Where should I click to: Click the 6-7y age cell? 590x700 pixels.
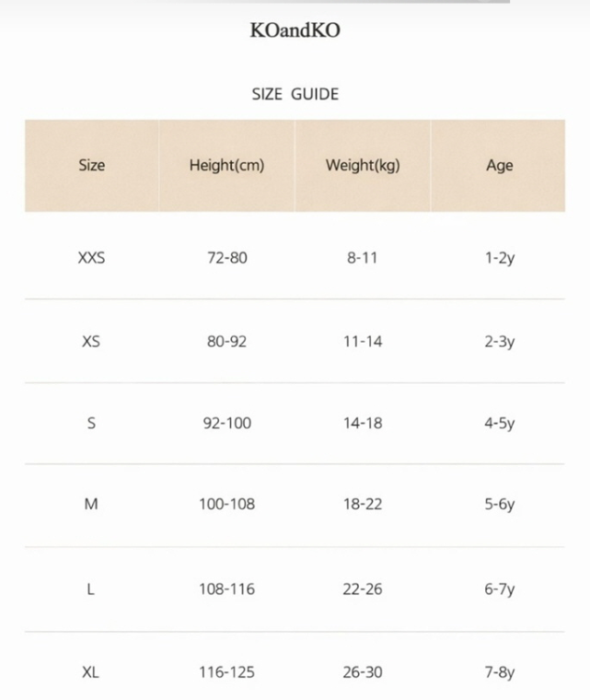pyautogui.click(x=499, y=589)
